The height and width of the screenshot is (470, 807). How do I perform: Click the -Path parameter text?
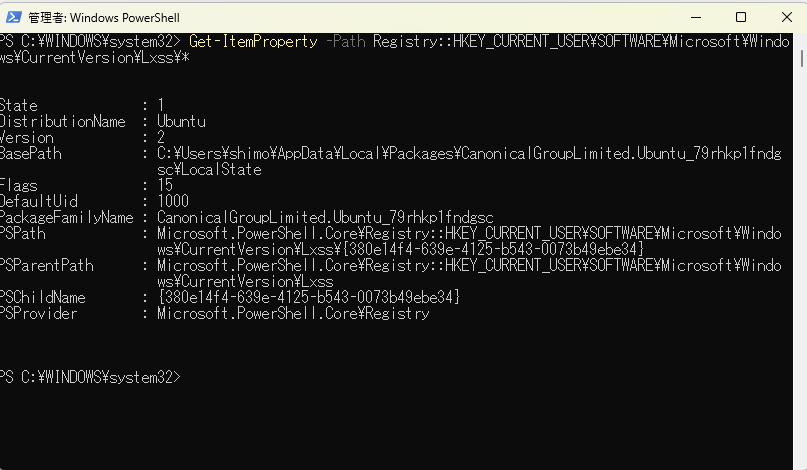click(x=346, y=41)
